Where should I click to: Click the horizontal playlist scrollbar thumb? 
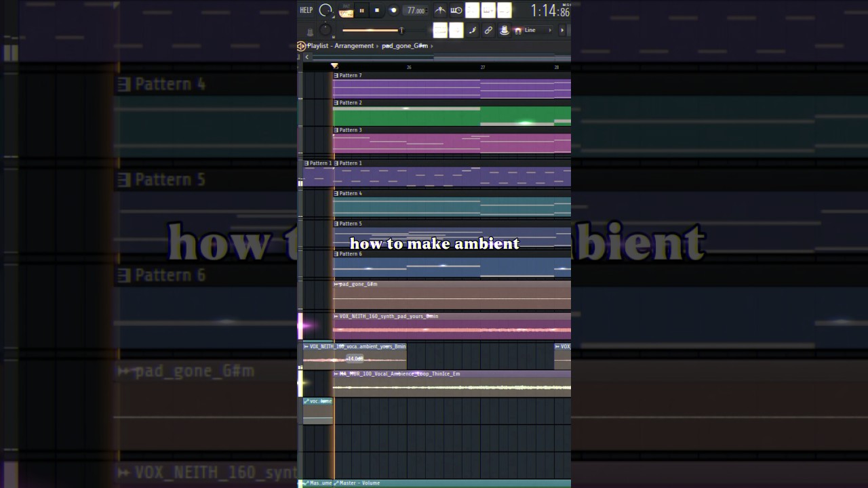click(502, 57)
